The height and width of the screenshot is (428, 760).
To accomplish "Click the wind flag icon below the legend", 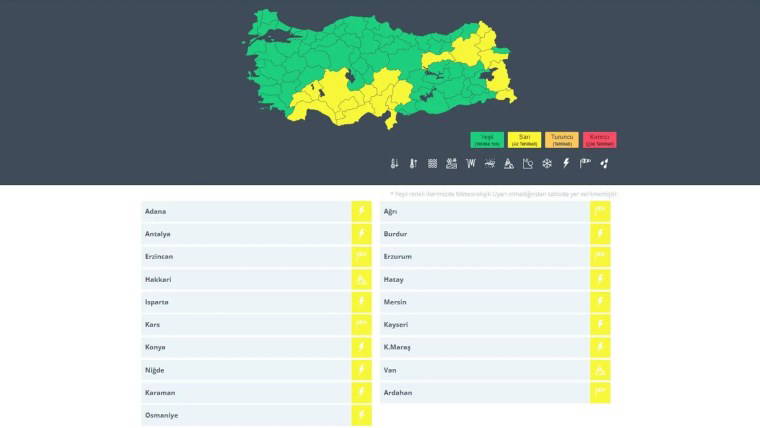I will 585,163.
